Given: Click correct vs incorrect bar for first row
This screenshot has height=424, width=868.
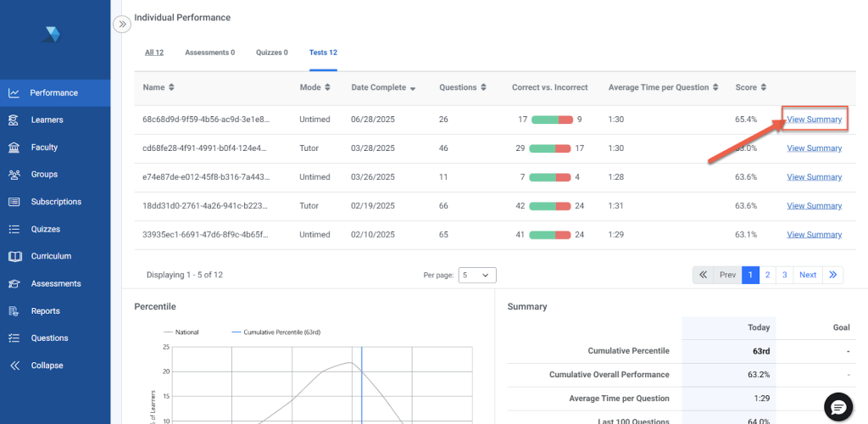Looking at the screenshot, I should click(x=552, y=120).
